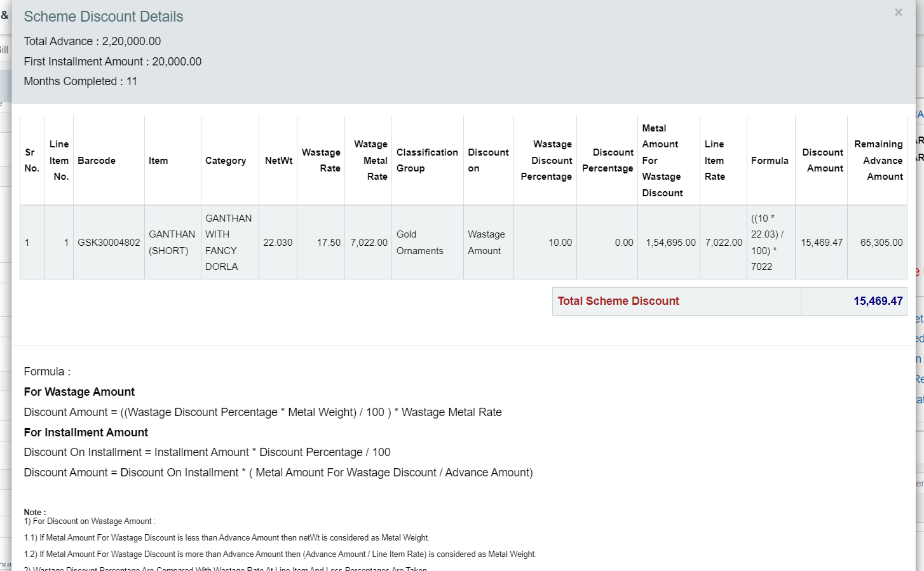Click the Remaining Advance Amount header
The height and width of the screenshot is (571, 924).
(x=878, y=161)
